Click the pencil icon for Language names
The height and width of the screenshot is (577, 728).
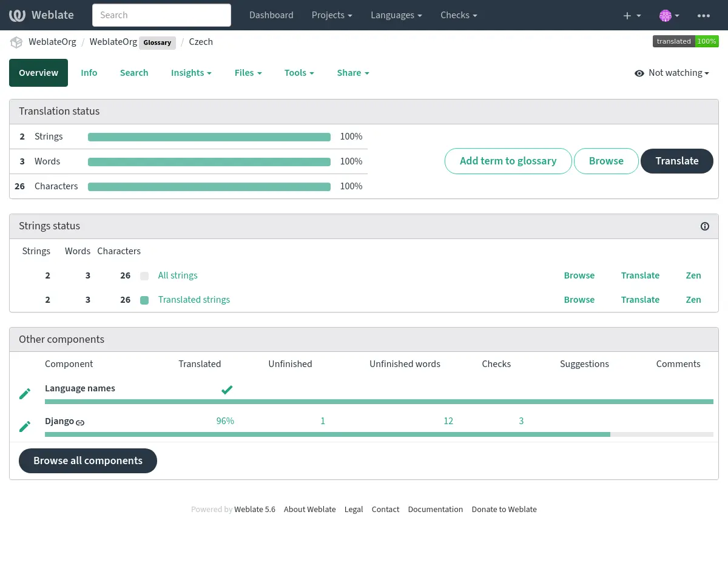[x=25, y=394]
